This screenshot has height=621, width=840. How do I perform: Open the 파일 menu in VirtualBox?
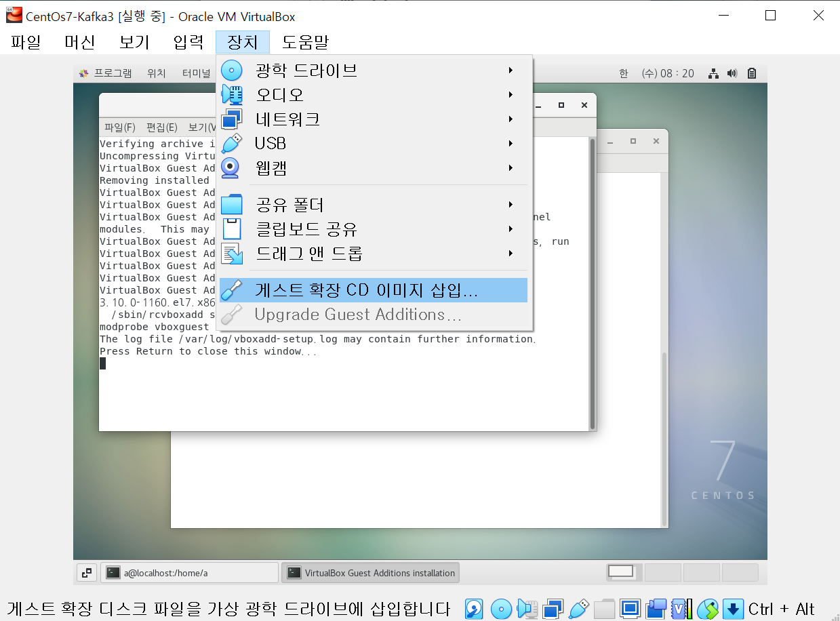click(x=26, y=42)
